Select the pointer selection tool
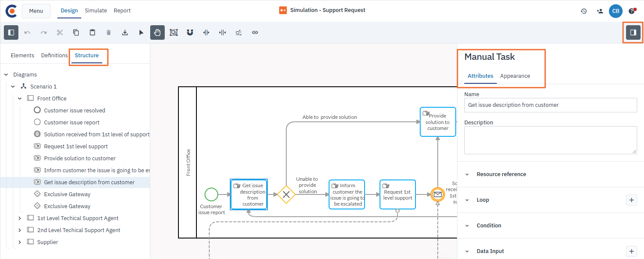 pos(141,32)
